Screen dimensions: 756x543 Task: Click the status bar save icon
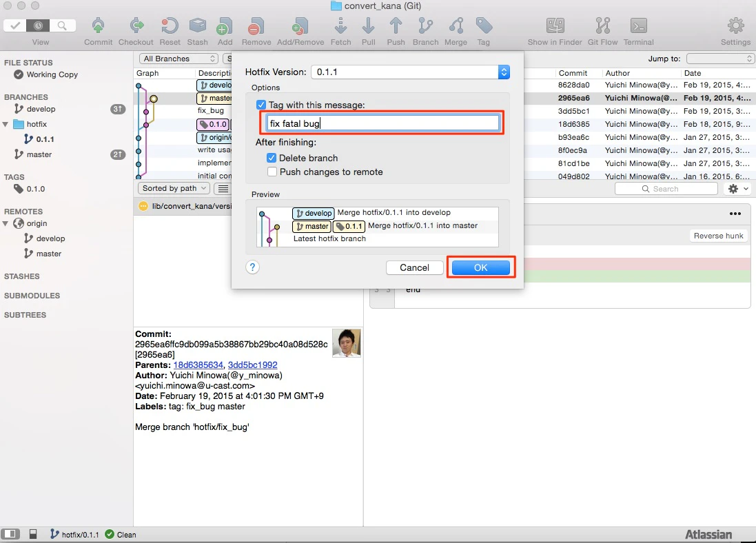pos(33,534)
